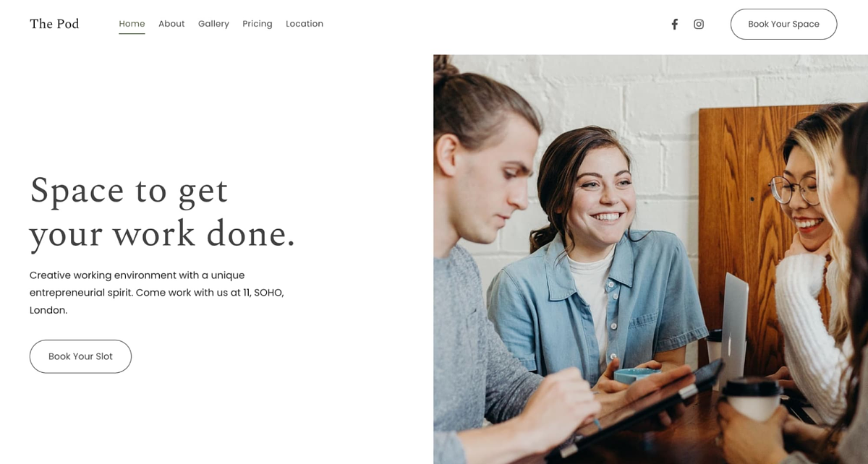
Task: Open the About page link
Action: click(x=171, y=24)
